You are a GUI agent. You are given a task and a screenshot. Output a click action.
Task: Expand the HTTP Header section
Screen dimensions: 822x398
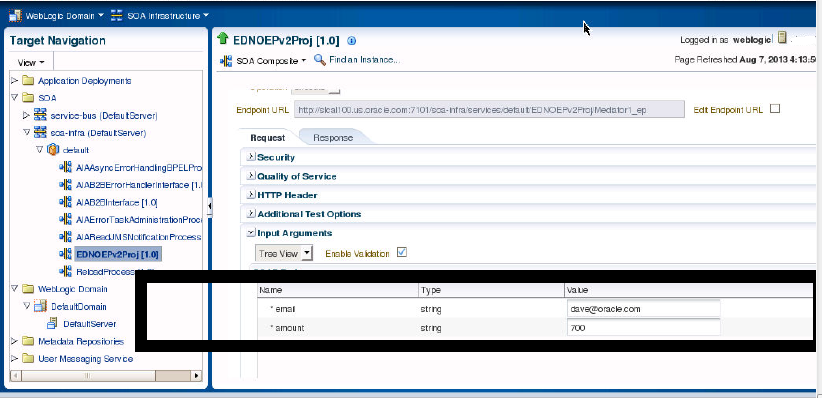pyautogui.click(x=251, y=195)
